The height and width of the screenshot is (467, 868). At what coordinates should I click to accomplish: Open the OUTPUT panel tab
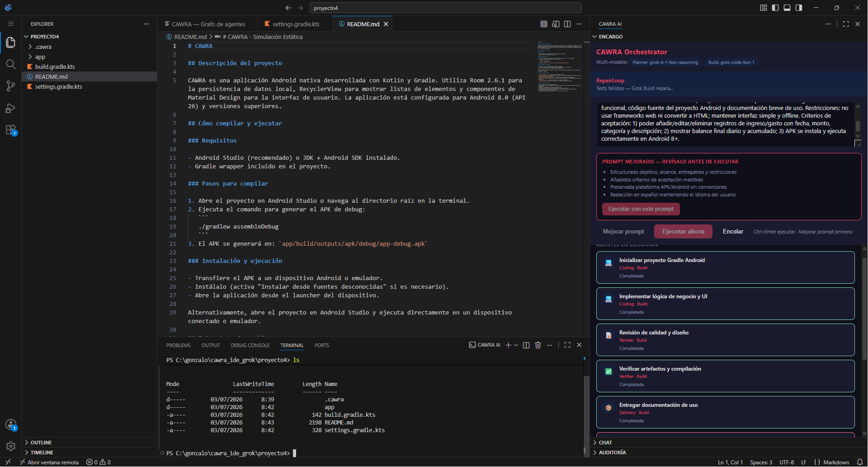point(211,345)
